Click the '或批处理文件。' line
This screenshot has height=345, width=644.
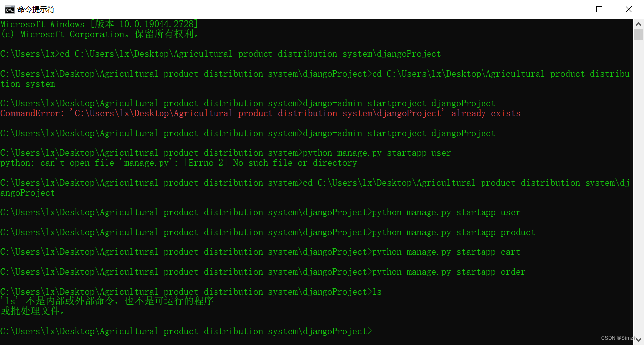pos(33,311)
